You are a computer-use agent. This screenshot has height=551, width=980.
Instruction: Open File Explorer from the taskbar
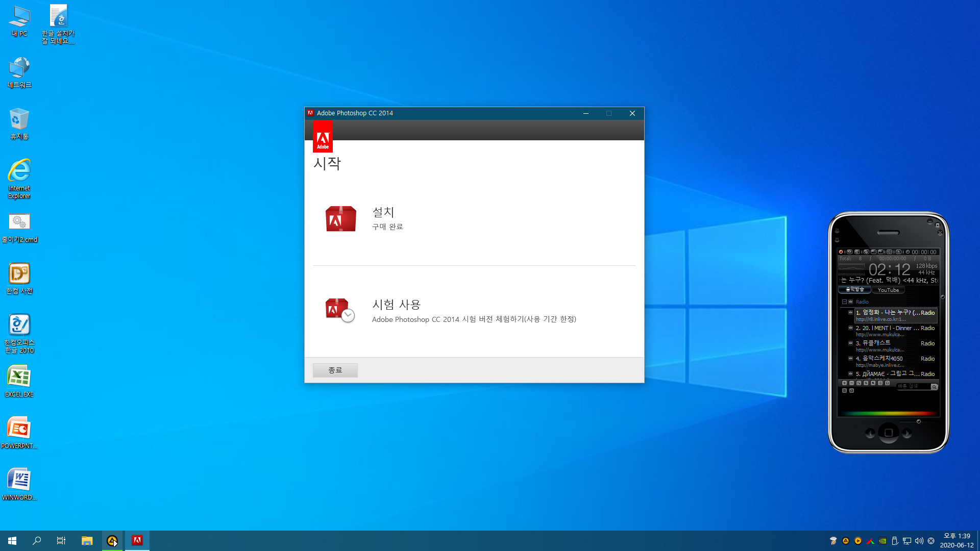pyautogui.click(x=87, y=541)
